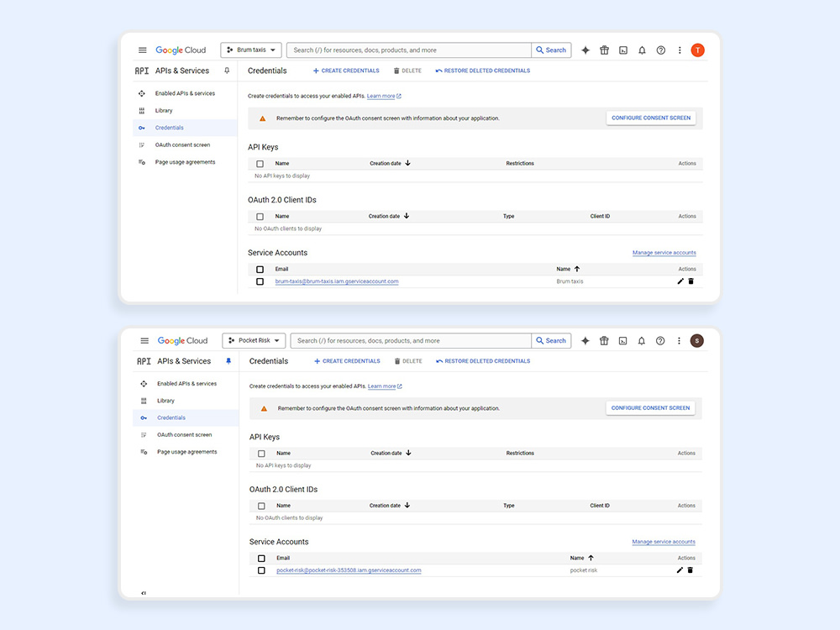This screenshot has height=630, width=840.
Task: Sort OAuth clients by Creation date in Brum taxis
Action: coord(389,217)
